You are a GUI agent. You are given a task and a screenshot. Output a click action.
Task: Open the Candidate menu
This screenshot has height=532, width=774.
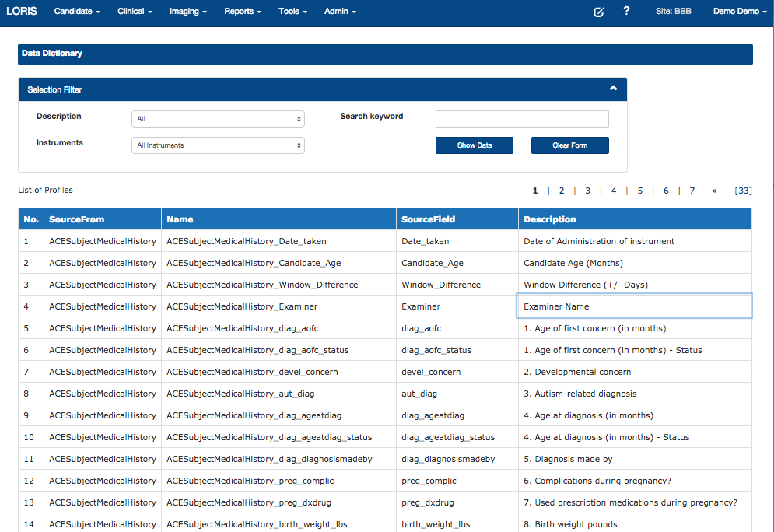tap(77, 12)
